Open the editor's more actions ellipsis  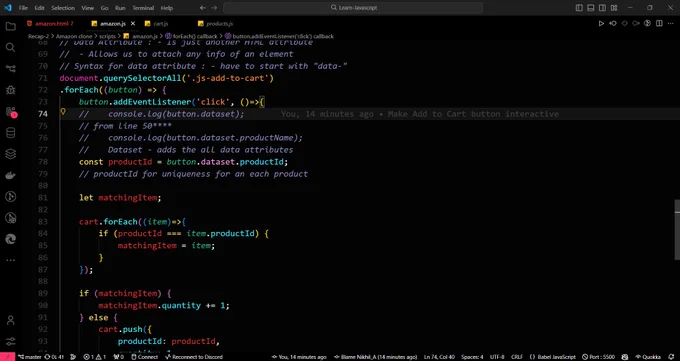click(670, 23)
